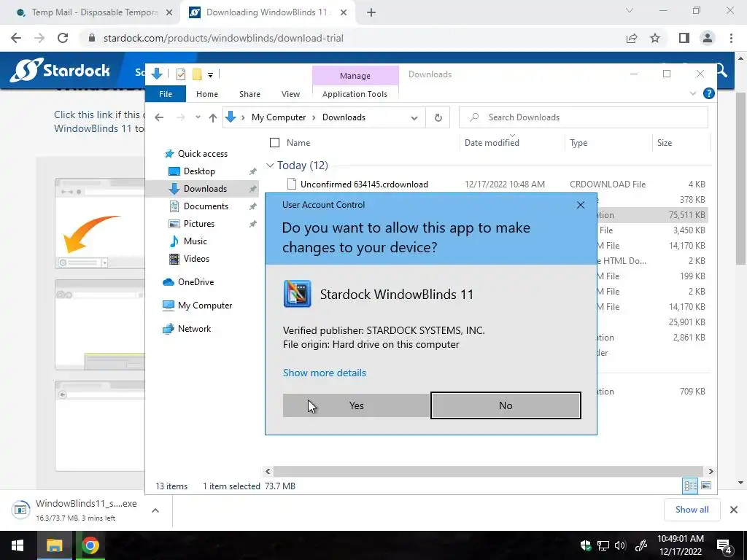The image size is (747, 560).
Task: Click Chrome back button
Action: tap(16, 38)
